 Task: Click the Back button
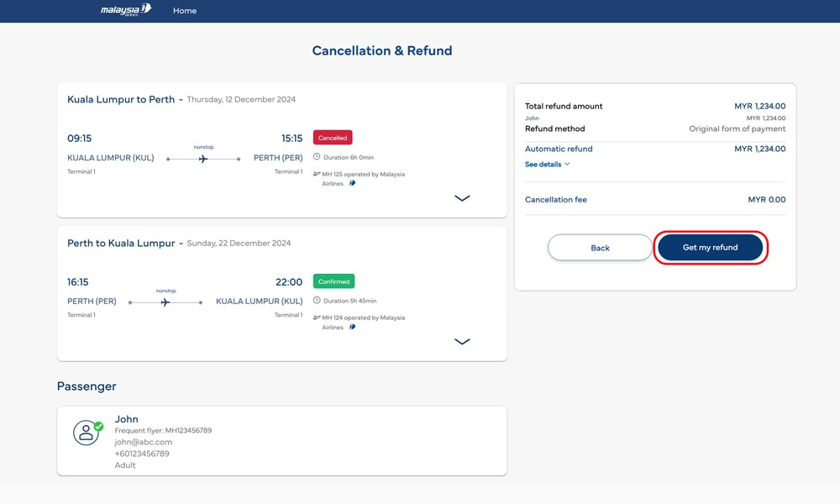(600, 247)
